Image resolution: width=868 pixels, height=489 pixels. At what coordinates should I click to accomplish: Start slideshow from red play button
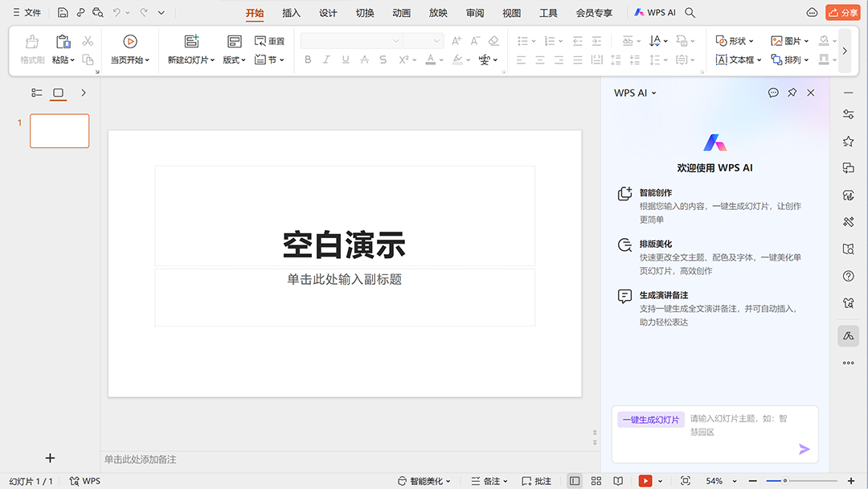pyautogui.click(x=645, y=481)
